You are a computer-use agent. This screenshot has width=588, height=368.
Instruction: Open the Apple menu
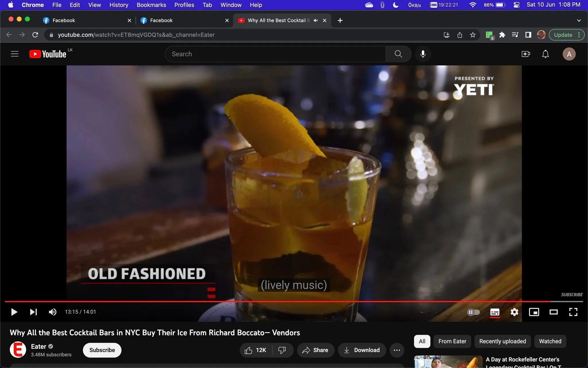point(11,5)
